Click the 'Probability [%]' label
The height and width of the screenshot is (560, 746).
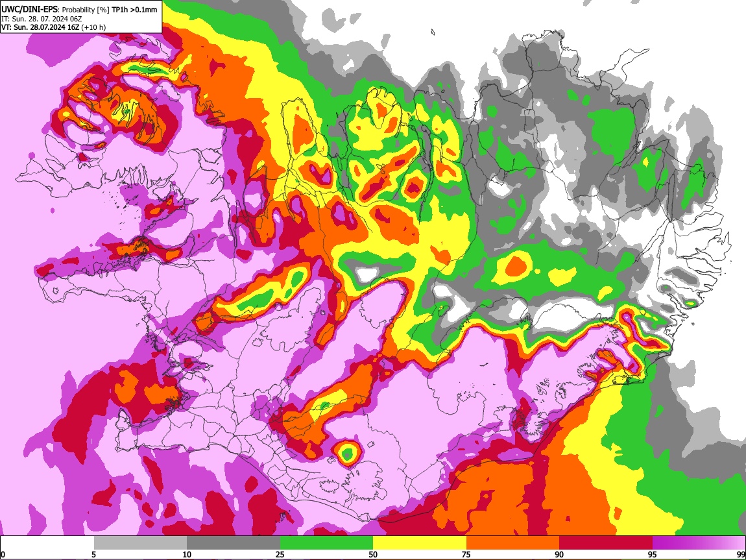click(86, 10)
